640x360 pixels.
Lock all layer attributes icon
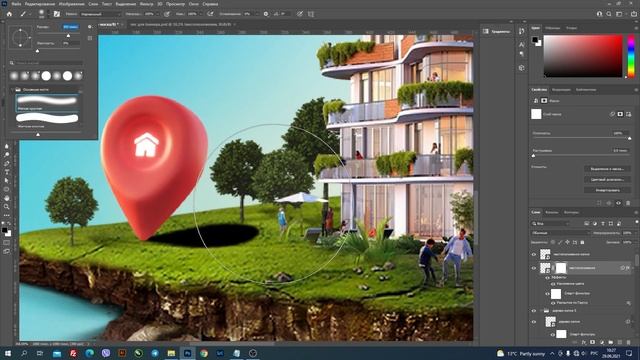tap(582, 242)
